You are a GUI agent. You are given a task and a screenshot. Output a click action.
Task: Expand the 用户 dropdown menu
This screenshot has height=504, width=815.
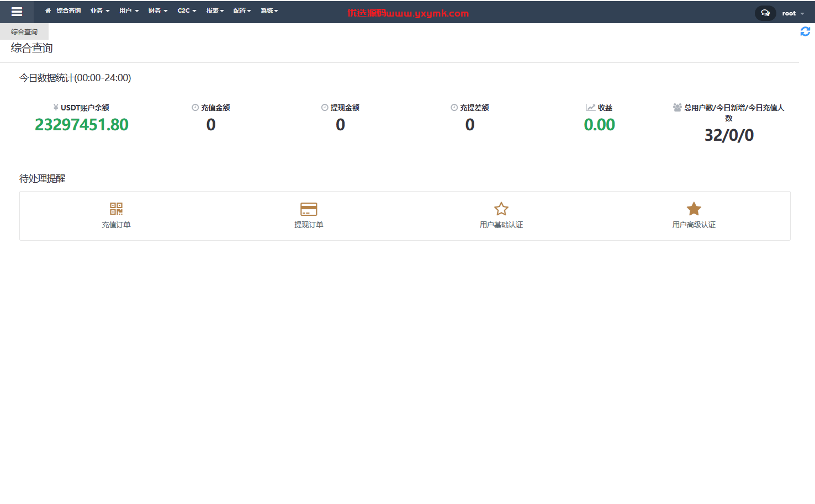pos(129,10)
